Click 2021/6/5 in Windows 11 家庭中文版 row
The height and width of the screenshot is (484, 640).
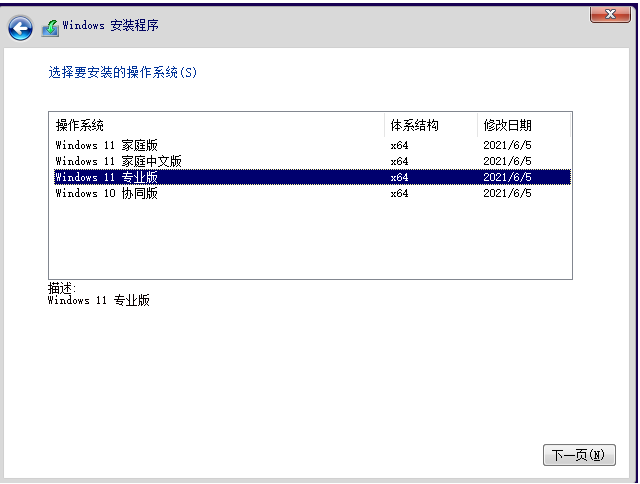(x=507, y=161)
